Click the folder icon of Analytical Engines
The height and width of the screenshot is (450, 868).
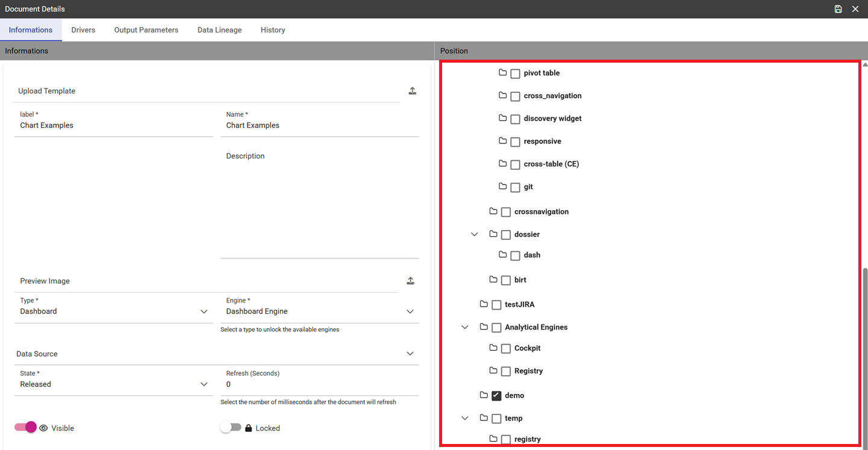click(484, 327)
